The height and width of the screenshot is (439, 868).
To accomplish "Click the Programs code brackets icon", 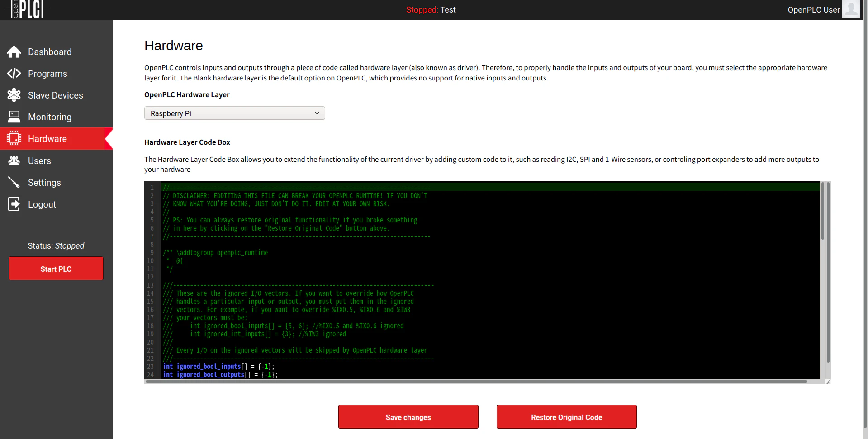I will (14, 73).
